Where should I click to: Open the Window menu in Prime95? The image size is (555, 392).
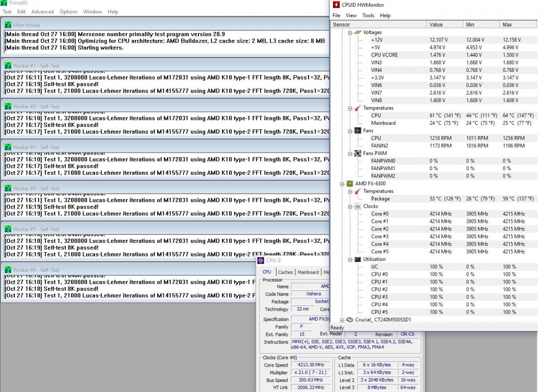coord(92,12)
